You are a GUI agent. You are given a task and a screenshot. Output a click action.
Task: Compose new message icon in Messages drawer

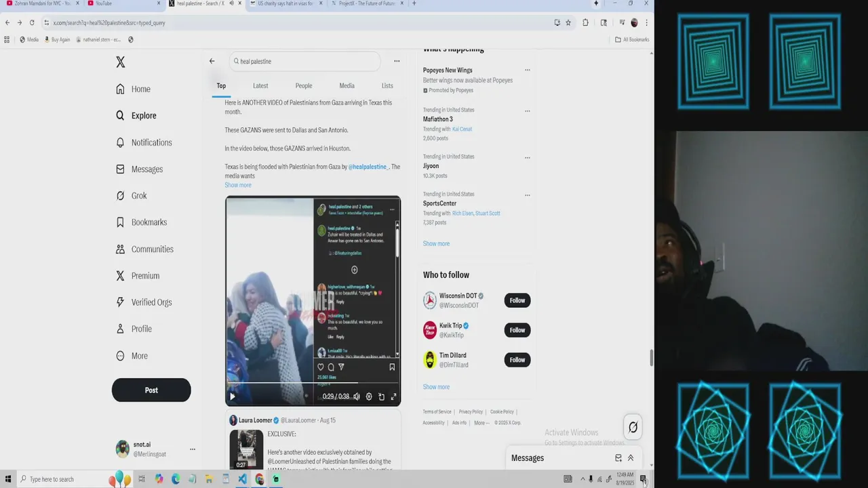(x=618, y=458)
